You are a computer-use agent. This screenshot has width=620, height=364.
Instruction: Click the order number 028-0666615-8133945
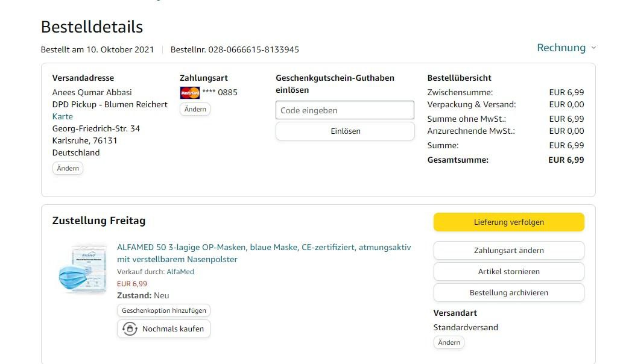pyautogui.click(x=253, y=49)
